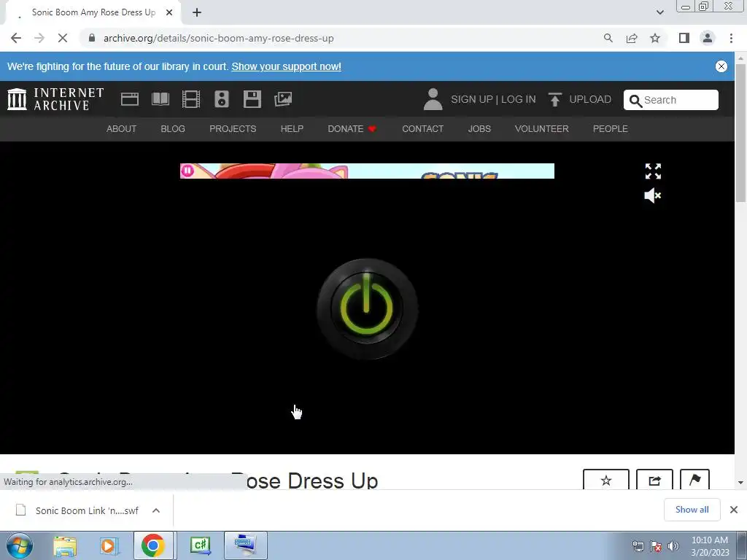Click the browser zoom magnifier icon
This screenshot has height=560, width=747.
(x=608, y=38)
